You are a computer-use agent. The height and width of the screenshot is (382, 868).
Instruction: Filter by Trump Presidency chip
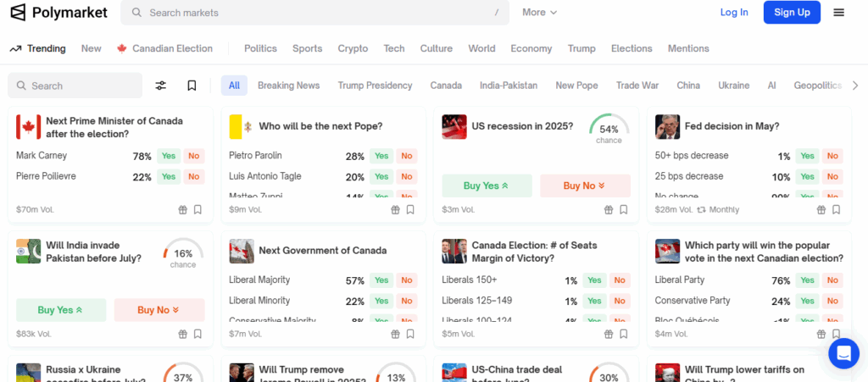click(x=376, y=86)
